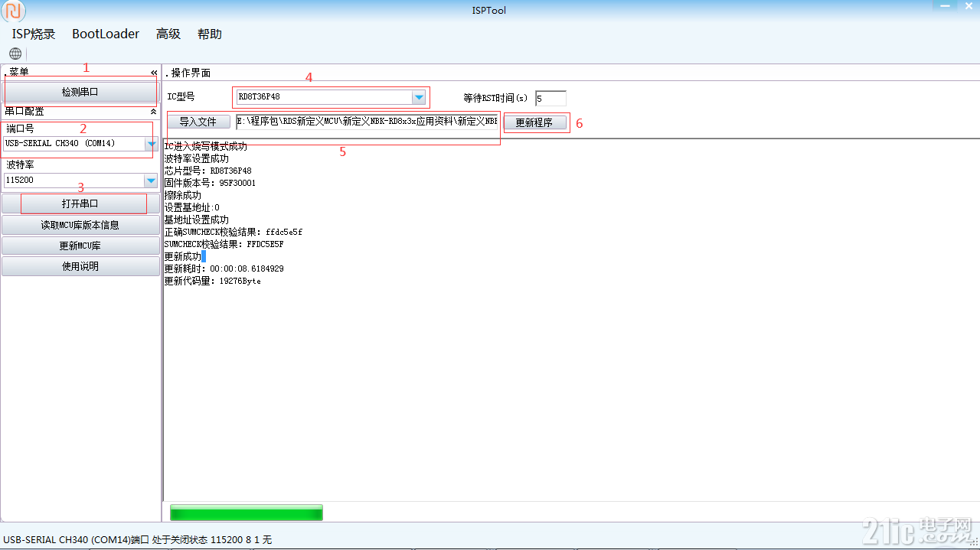Close the ISPTool window
The height and width of the screenshot is (550, 980).
pos(969,5)
